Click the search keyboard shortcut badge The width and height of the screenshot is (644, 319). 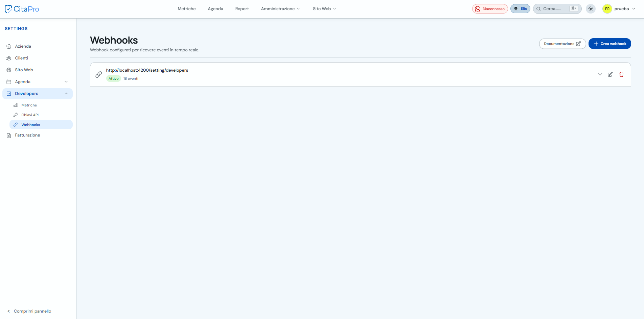click(x=574, y=8)
